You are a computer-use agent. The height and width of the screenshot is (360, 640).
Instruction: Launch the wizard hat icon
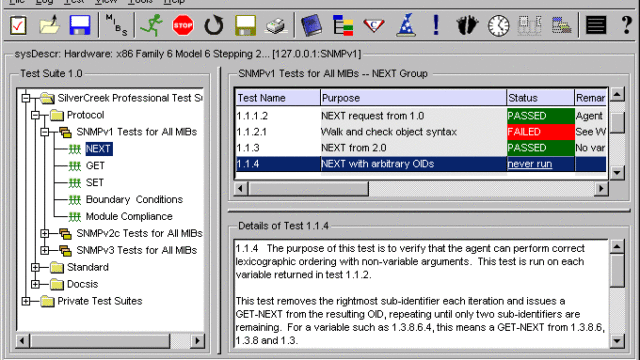[406, 25]
